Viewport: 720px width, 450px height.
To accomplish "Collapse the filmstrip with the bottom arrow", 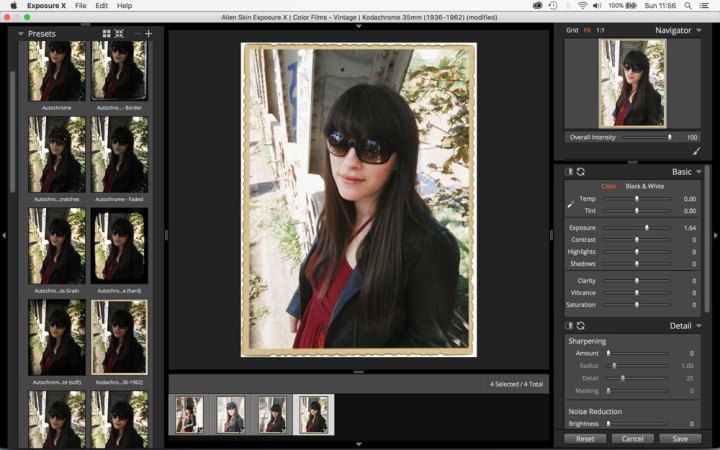I will 359,444.
